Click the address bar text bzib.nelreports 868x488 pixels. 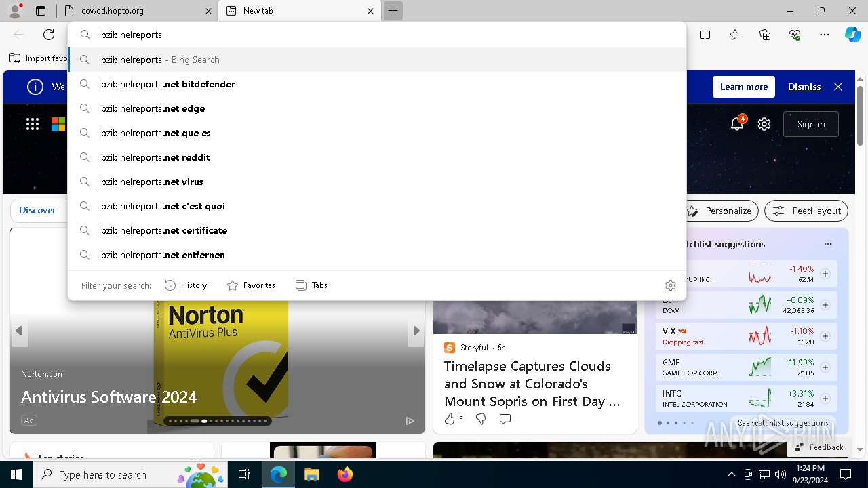point(132,35)
